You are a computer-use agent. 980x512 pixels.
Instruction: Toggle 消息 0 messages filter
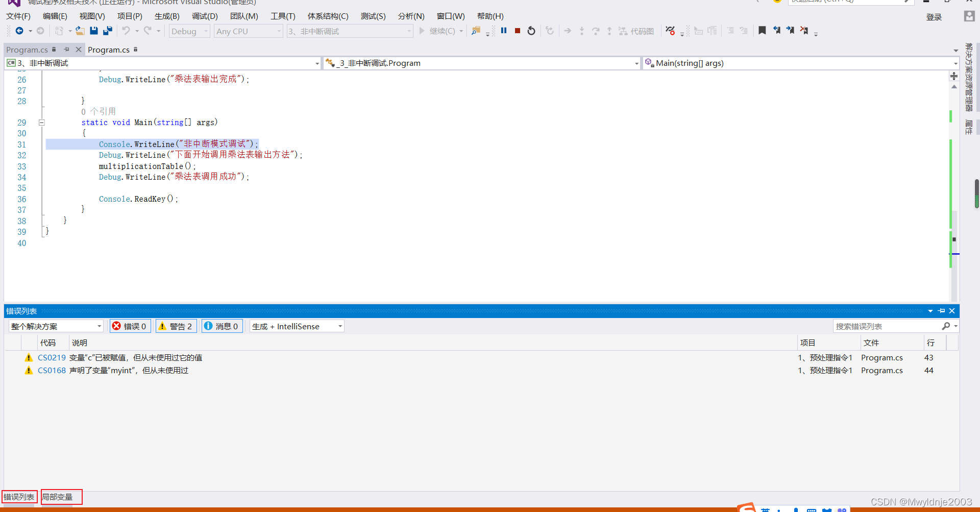(222, 326)
